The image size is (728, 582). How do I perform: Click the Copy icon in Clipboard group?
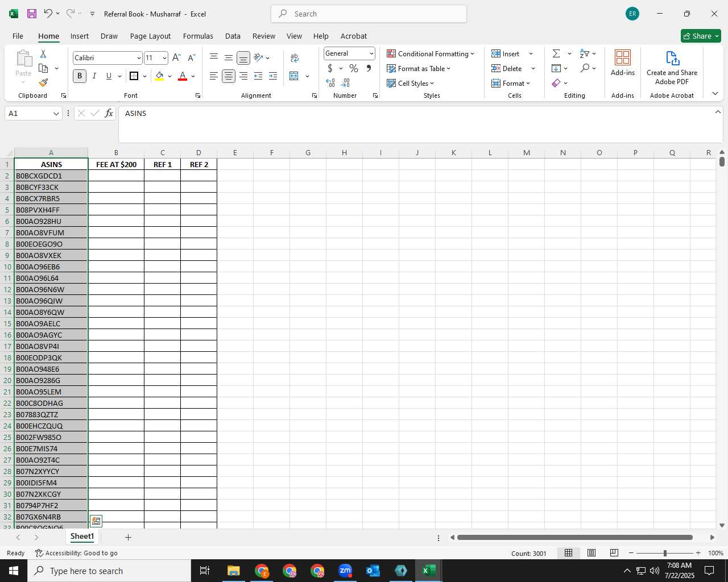point(43,68)
